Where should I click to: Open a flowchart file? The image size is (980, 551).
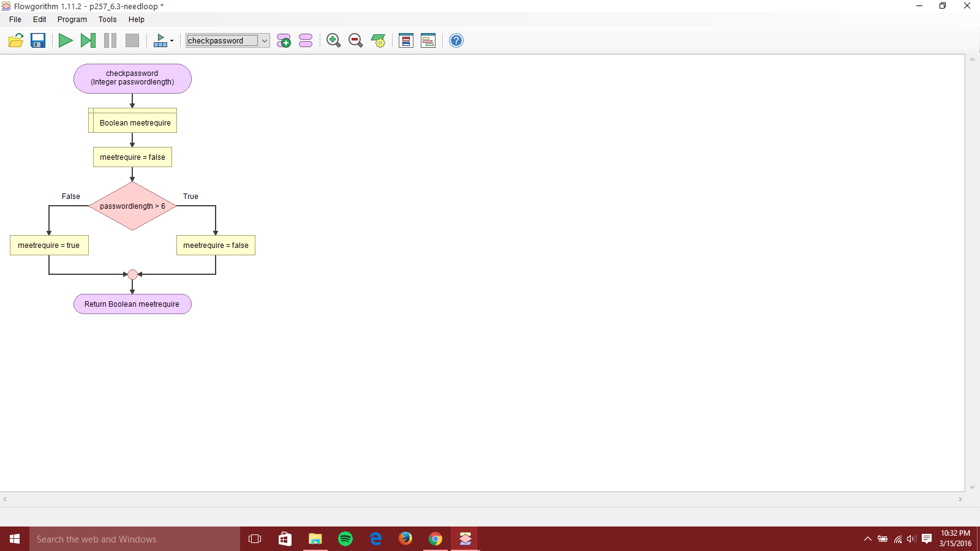pyautogui.click(x=15, y=40)
